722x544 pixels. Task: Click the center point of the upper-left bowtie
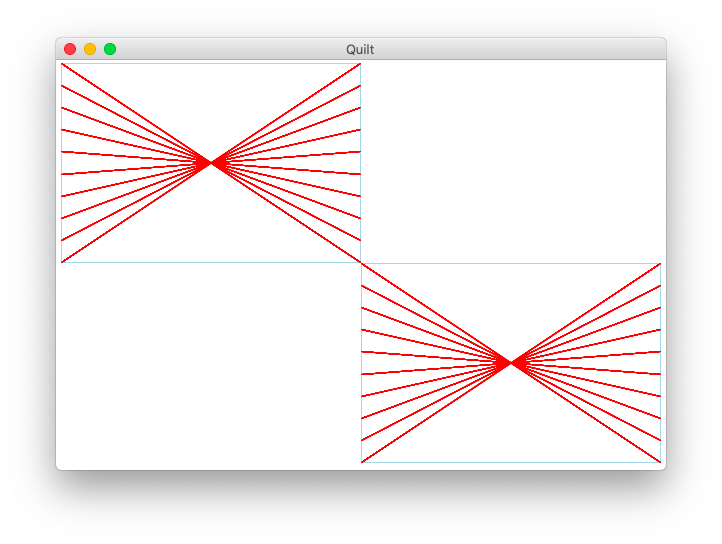pos(211,162)
